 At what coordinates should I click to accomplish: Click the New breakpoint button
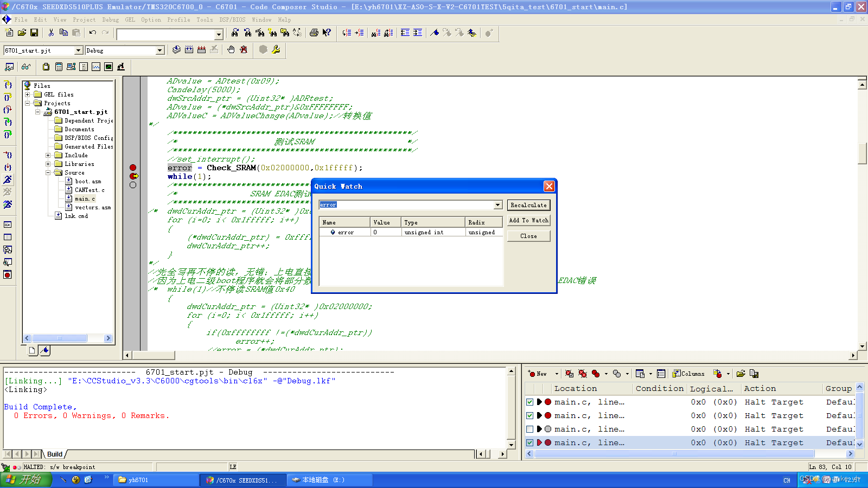point(538,374)
